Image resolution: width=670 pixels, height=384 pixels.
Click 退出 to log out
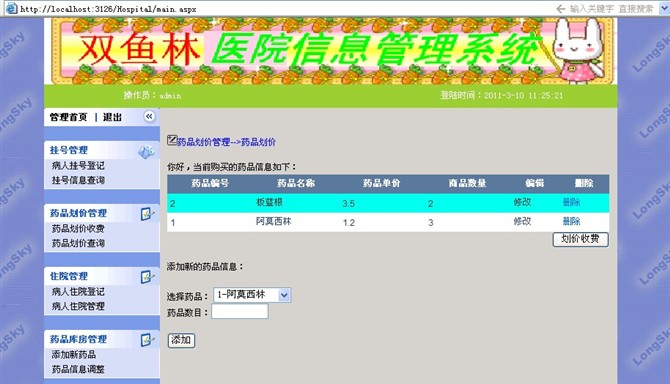tap(112, 117)
